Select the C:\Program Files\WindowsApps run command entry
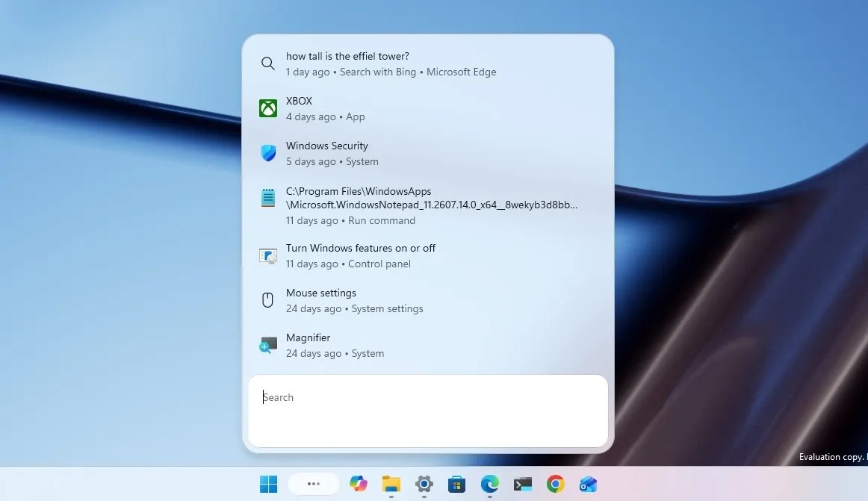This screenshot has width=868, height=501. click(431, 198)
